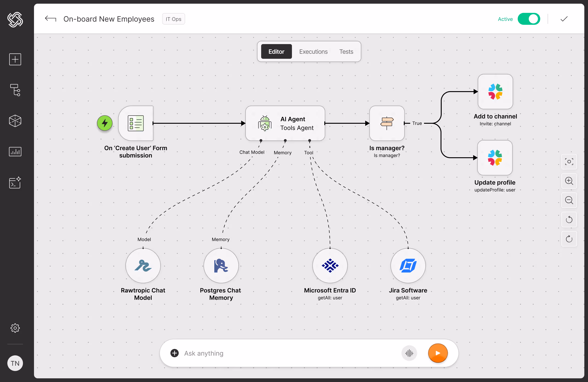Open Settings from the sidebar gear

point(15,328)
